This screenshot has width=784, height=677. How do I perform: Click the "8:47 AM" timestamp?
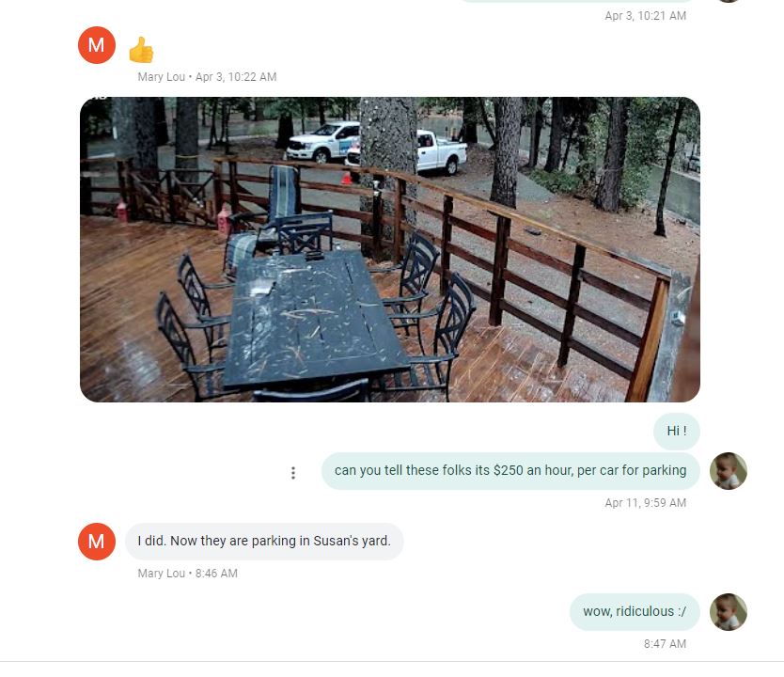(665, 644)
